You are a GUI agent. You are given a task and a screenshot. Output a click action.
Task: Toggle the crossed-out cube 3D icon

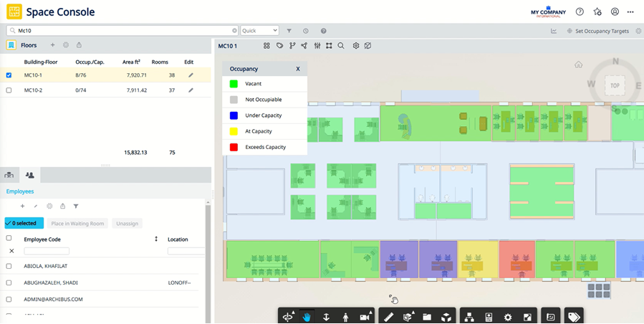[x=368, y=46]
